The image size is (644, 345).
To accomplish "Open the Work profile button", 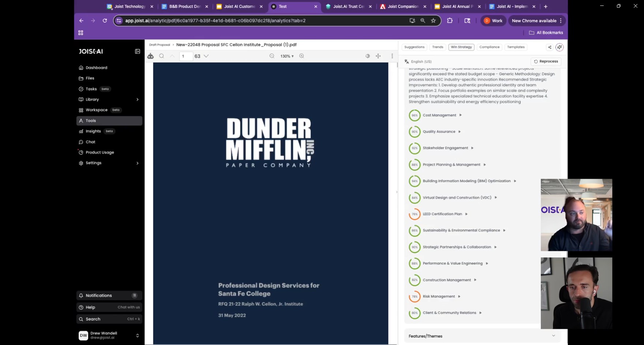I will [493, 21].
